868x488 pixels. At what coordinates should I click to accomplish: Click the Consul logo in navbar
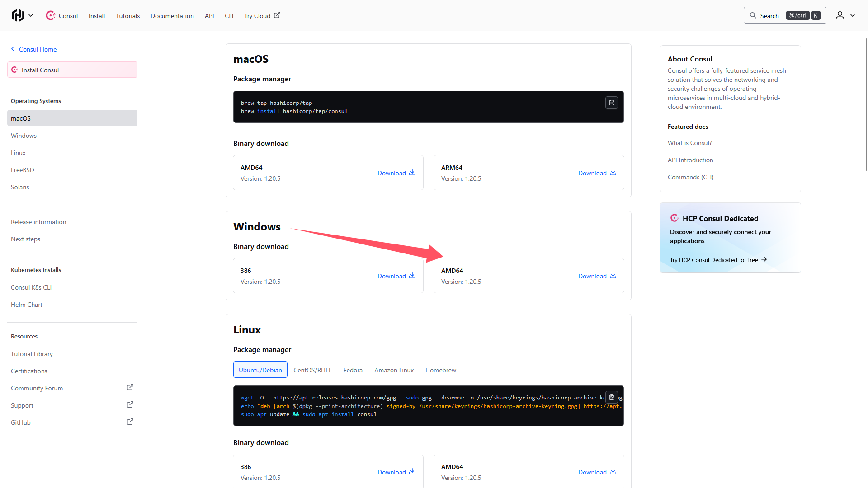51,15
